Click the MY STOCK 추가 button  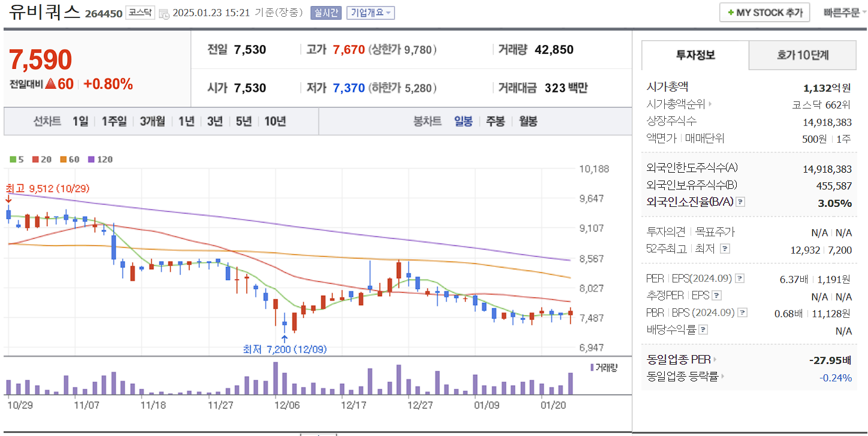point(764,12)
